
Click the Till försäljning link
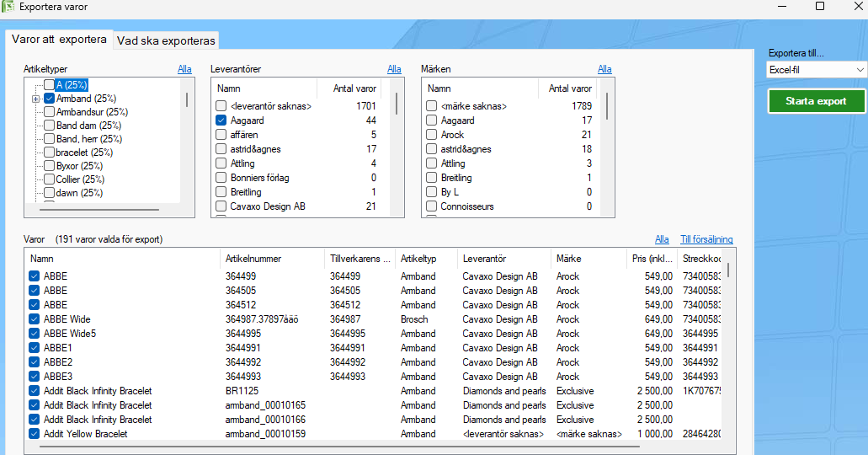point(706,239)
